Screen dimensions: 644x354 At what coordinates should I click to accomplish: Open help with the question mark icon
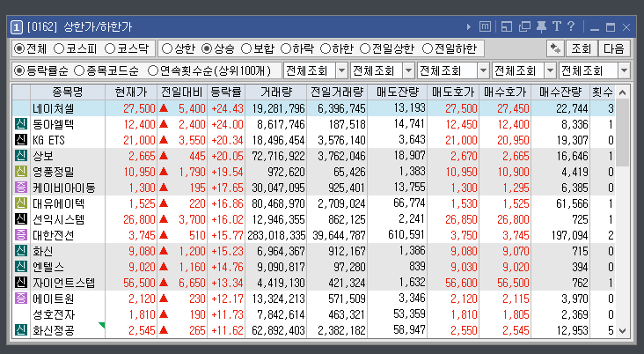pyautogui.click(x=571, y=26)
